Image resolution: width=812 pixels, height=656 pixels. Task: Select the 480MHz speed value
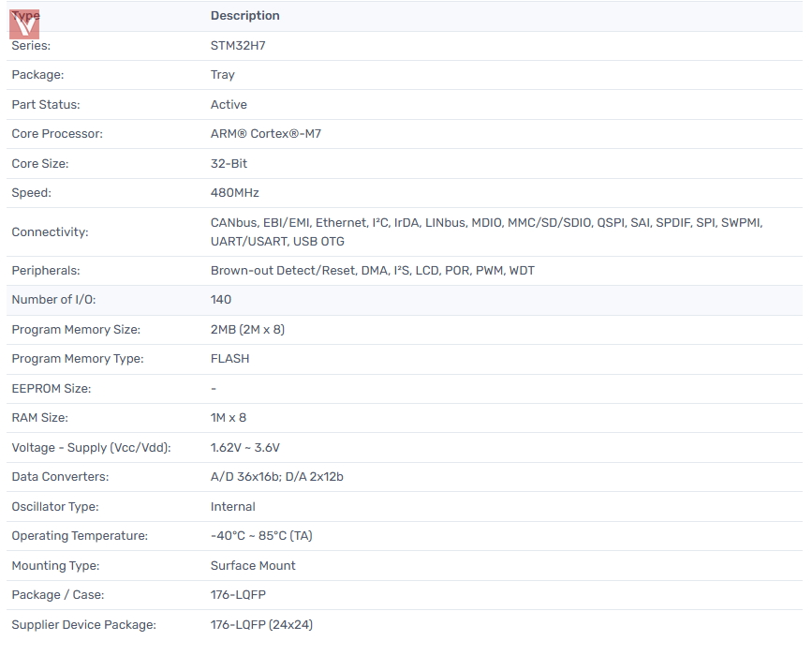[x=234, y=193]
